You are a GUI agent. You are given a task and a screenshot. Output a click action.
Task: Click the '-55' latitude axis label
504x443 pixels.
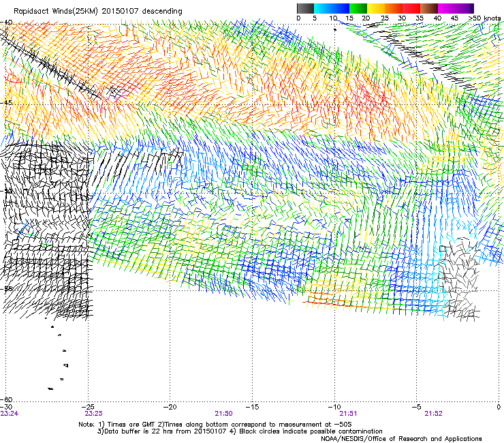pyautogui.click(x=6, y=288)
